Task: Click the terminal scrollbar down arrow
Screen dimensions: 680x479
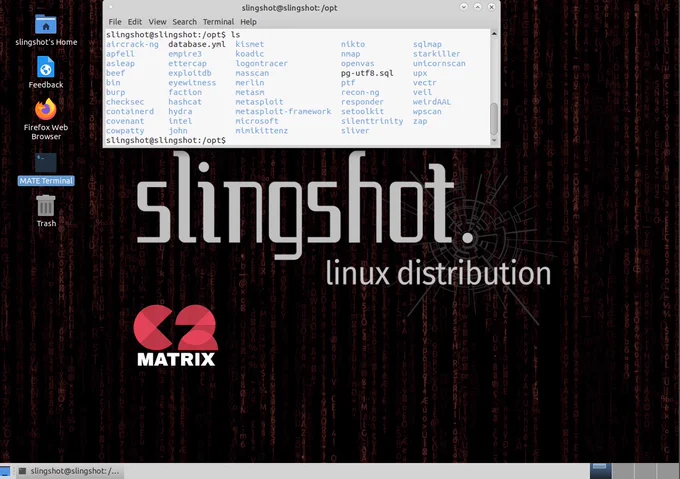Action: point(494,140)
